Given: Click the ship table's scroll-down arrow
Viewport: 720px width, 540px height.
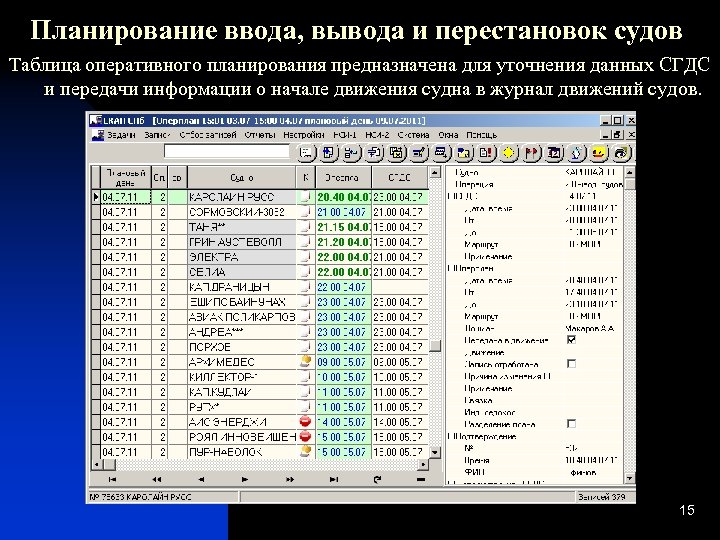Looking at the screenshot, I should point(434,452).
